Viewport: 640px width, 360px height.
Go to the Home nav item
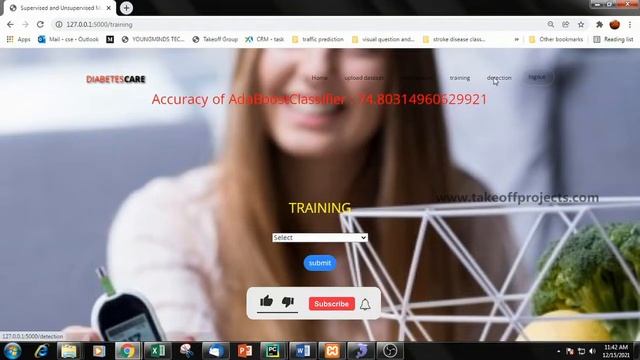[x=319, y=78]
